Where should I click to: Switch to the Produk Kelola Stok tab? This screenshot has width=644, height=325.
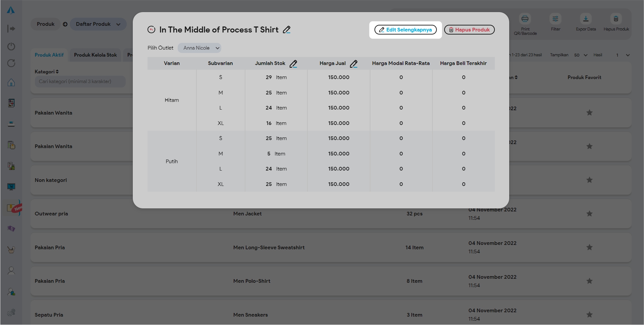tap(95, 55)
